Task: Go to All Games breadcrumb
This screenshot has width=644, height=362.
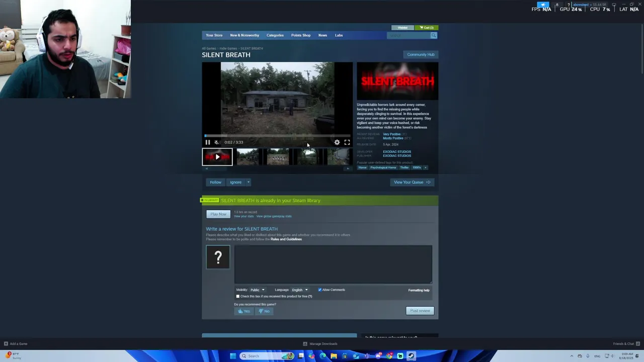Action: pos(209,48)
